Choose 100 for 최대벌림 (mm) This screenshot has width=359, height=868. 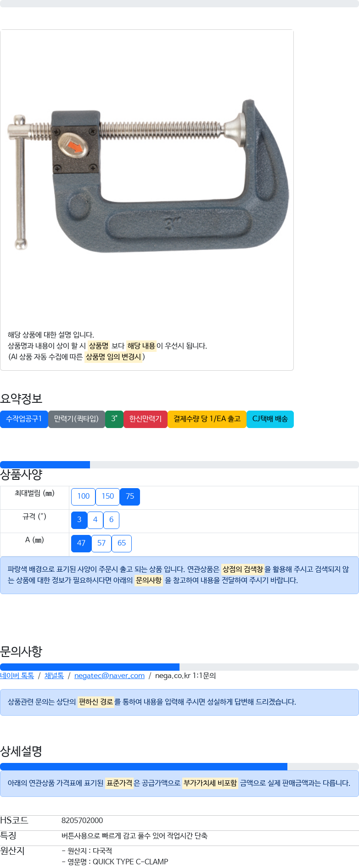(x=83, y=496)
